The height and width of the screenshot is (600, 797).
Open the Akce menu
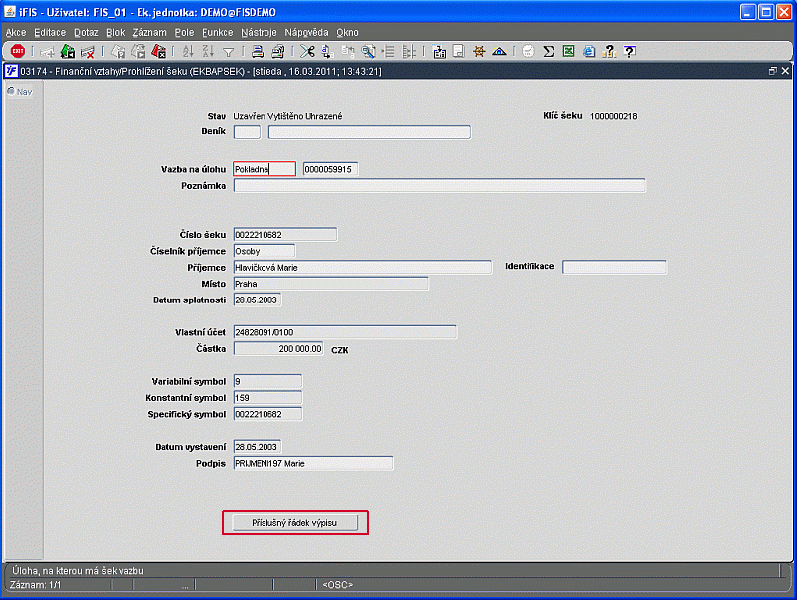coord(16,33)
